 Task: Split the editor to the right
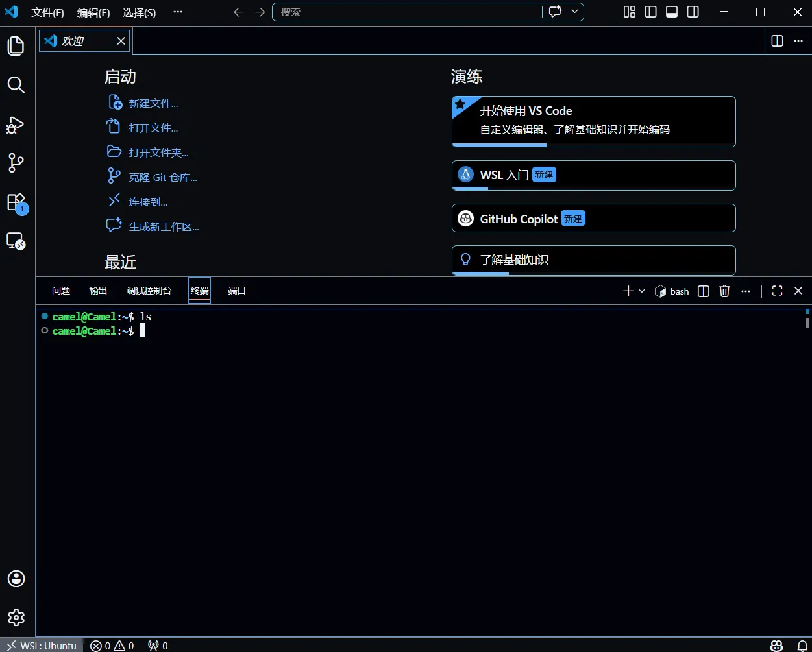coord(777,41)
